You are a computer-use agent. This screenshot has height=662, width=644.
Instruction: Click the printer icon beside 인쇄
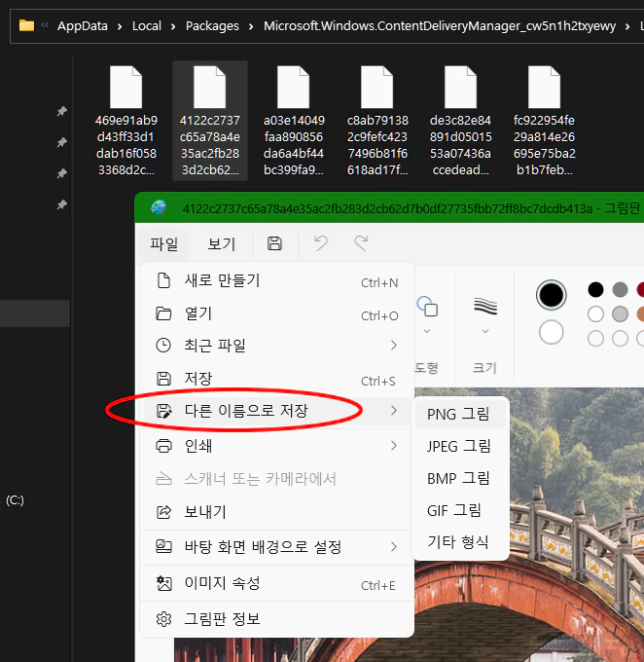(163, 446)
